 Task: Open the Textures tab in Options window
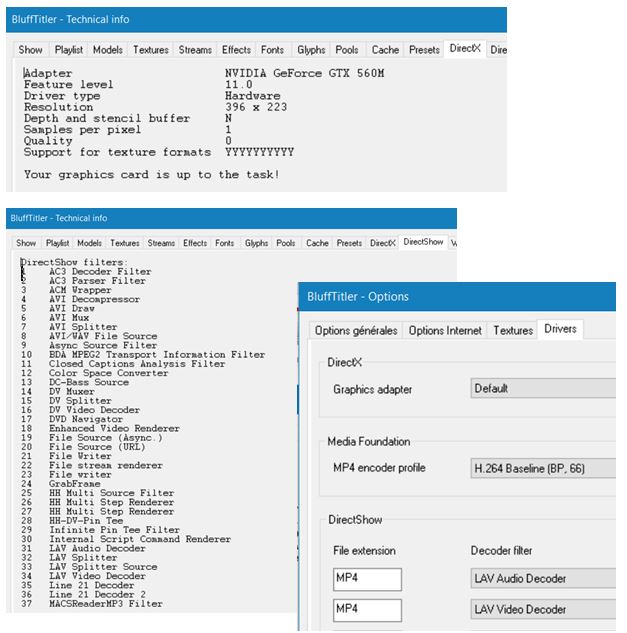[513, 330]
